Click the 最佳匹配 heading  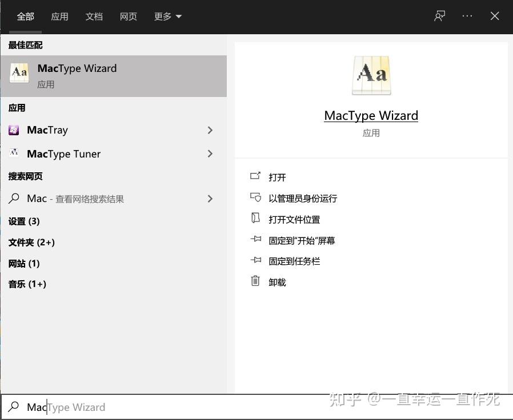26,45
